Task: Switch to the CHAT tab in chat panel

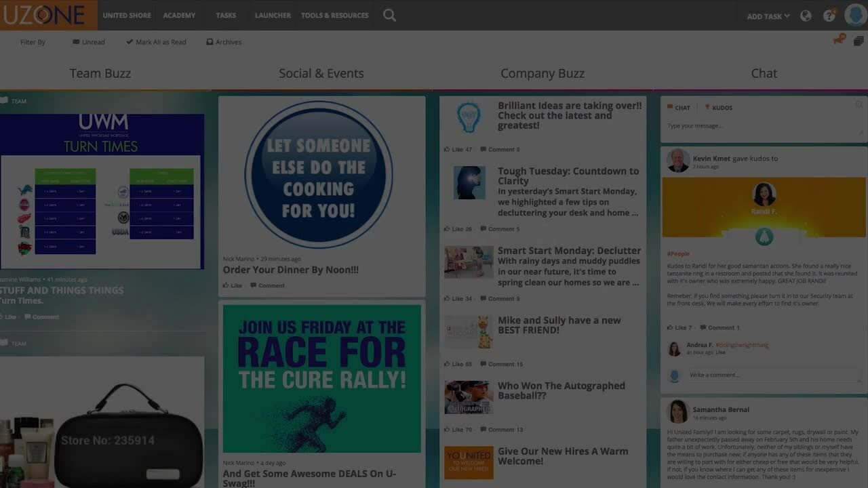Action: (679, 108)
